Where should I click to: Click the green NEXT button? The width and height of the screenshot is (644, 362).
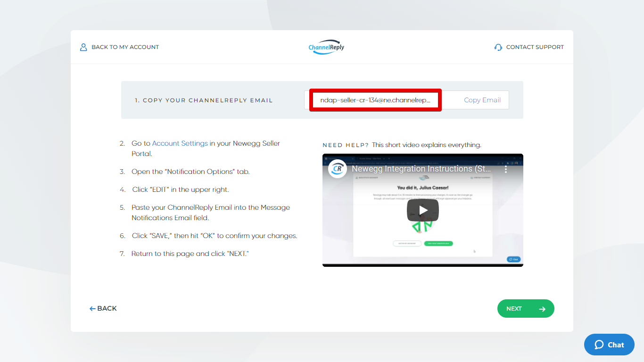[526, 309]
